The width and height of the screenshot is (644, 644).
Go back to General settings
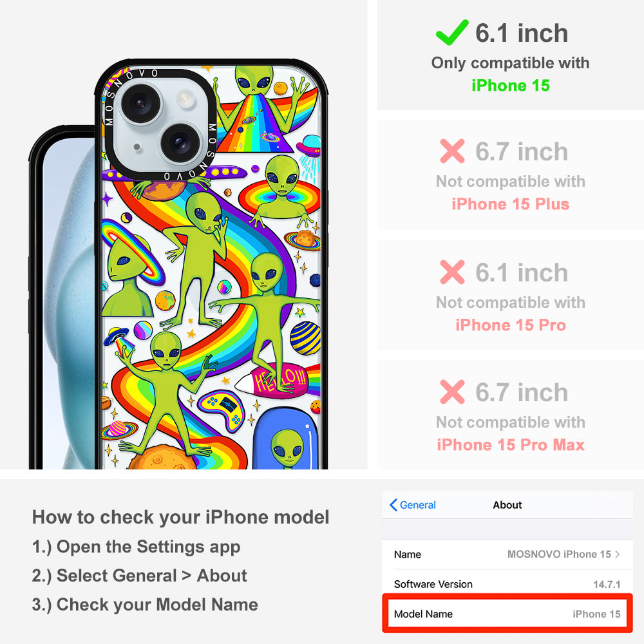click(413, 505)
